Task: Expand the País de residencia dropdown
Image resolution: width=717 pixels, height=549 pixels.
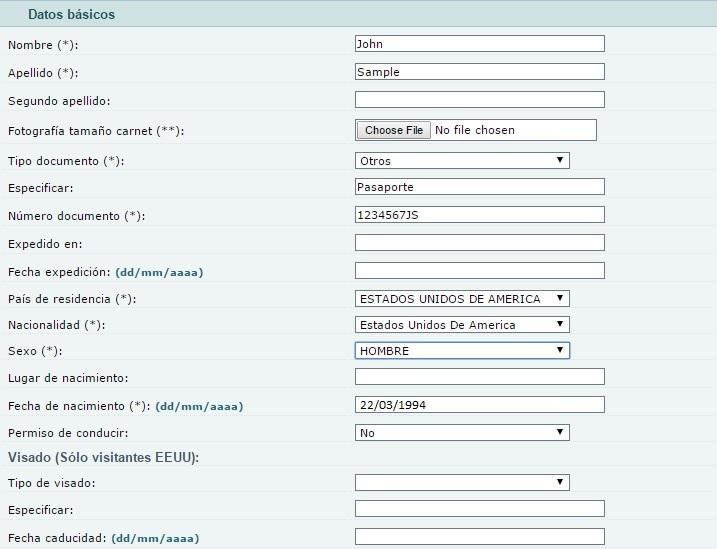Action: click(462, 298)
